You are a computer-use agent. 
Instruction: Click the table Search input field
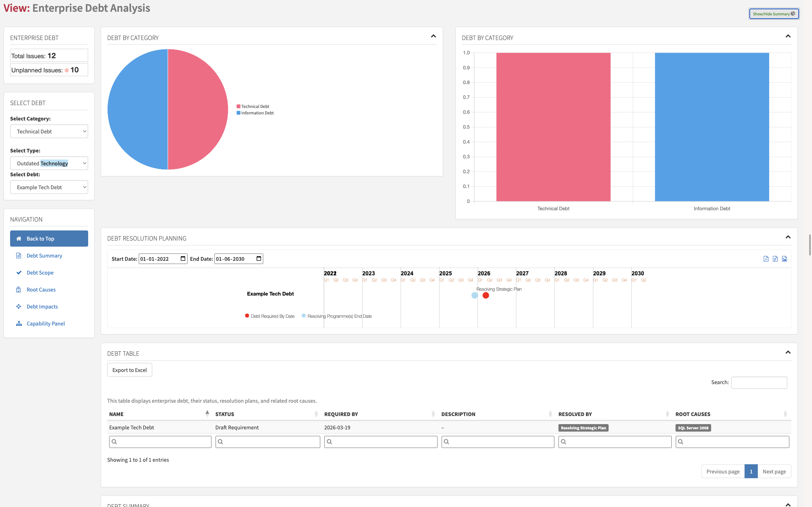point(759,382)
